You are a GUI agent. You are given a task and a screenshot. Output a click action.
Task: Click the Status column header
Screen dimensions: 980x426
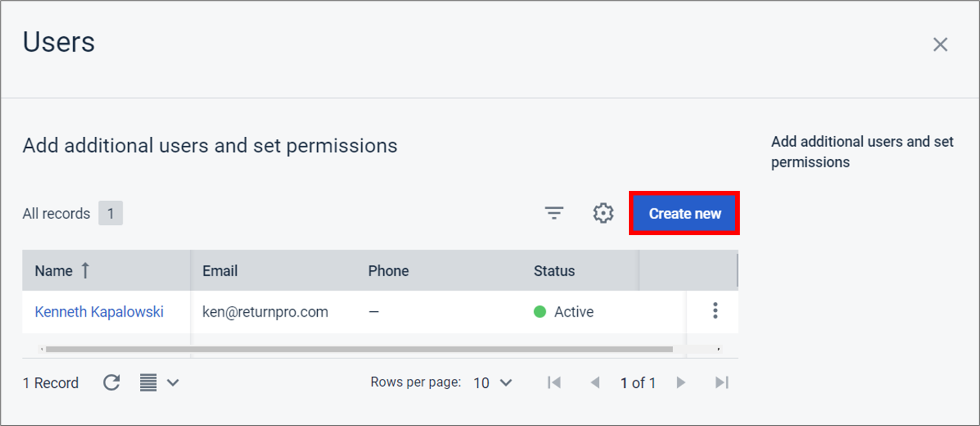click(x=554, y=271)
